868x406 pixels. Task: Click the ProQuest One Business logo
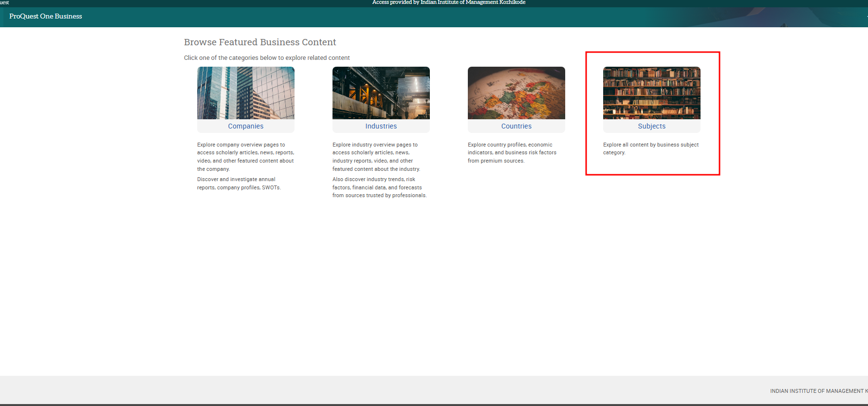(46, 17)
